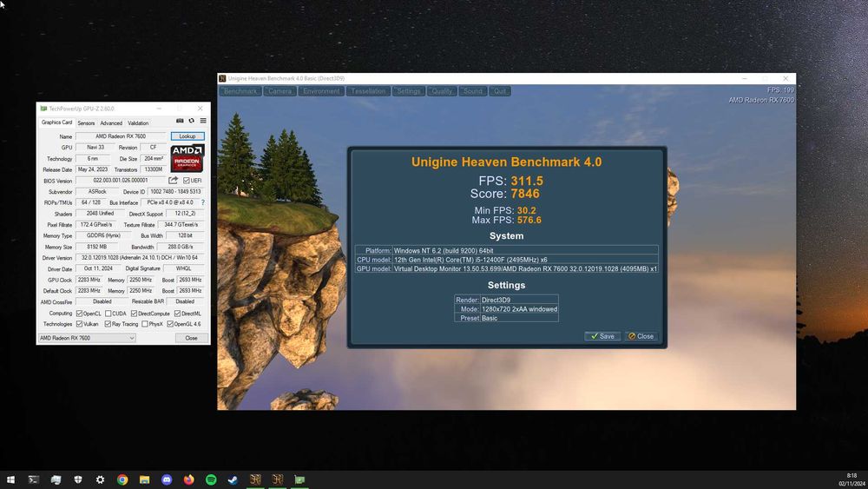
Task: Switch to Validation tab in GPU-Z
Action: pyautogui.click(x=138, y=123)
